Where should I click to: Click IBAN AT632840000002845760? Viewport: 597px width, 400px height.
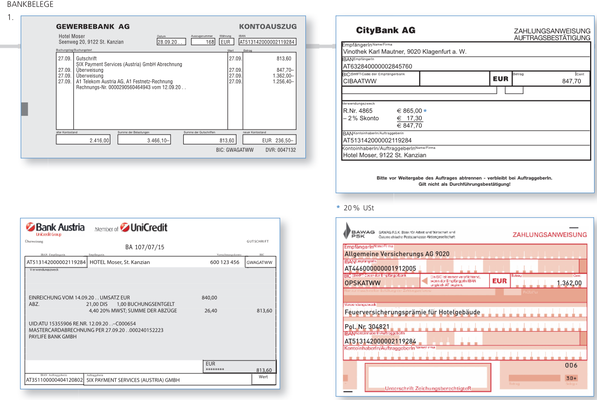[377, 66]
